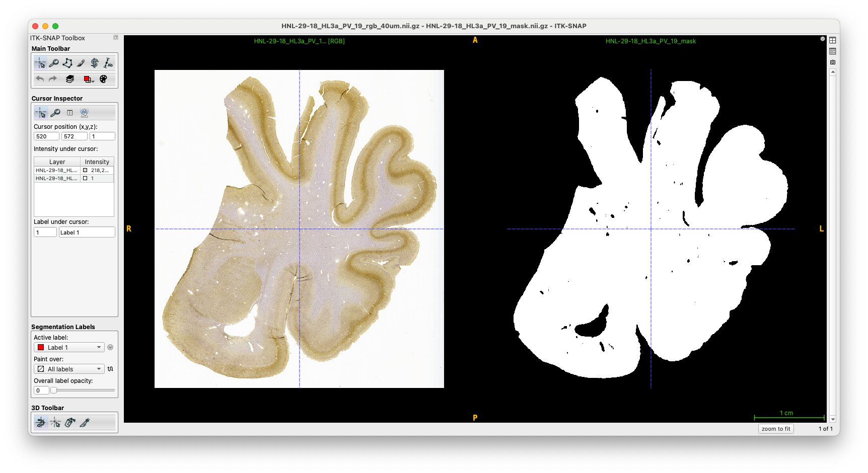
Task: Click the label opacity value field
Action: click(41, 390)
